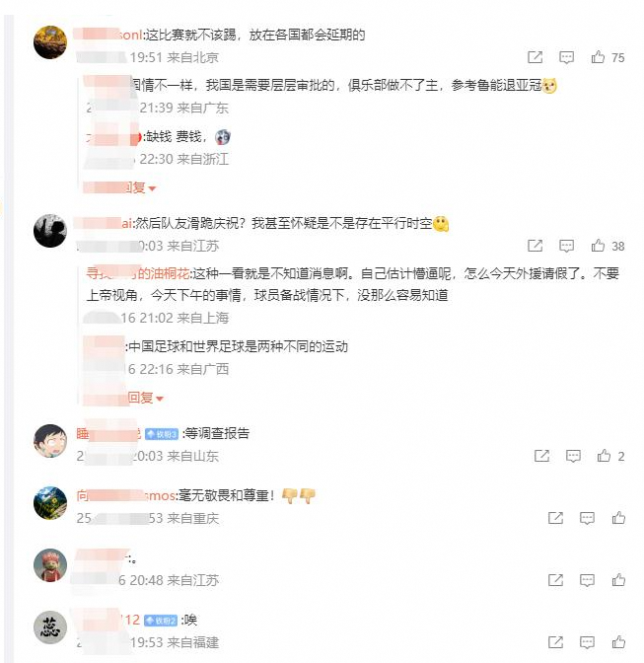Open username ending in mos profile
Image resolution: width=644 pixels, height=663 pixels.
coord(126,495)
